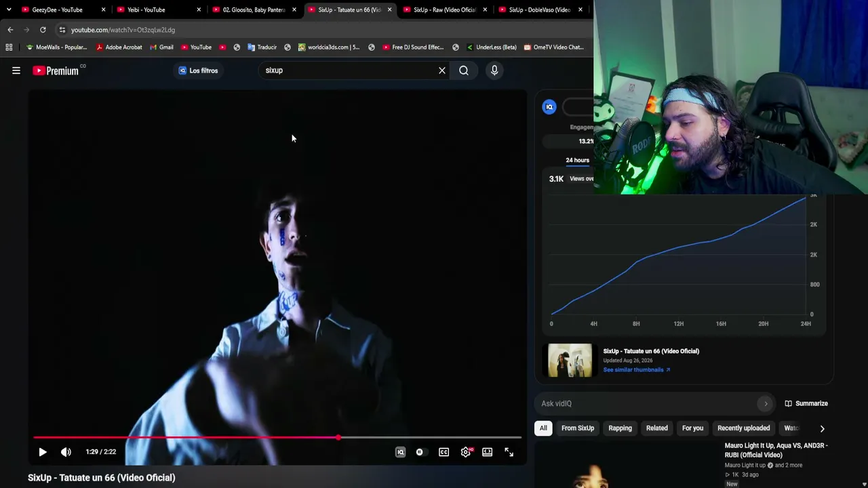Screen dimensions: 868x488
Task: Click the SixUp video thumbnail in vidIQ panel
Action: (570, 360)
